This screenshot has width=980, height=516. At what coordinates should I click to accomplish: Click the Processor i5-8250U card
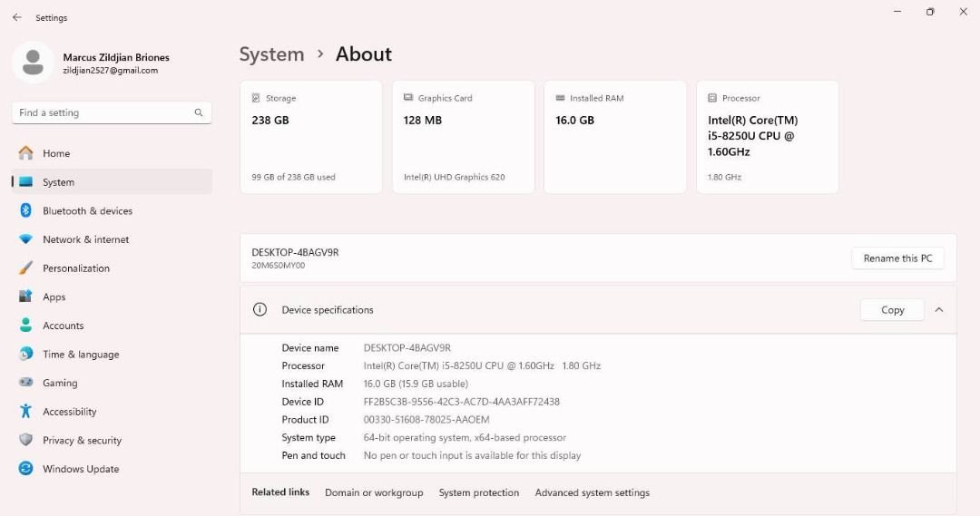(x=768, y=137)
